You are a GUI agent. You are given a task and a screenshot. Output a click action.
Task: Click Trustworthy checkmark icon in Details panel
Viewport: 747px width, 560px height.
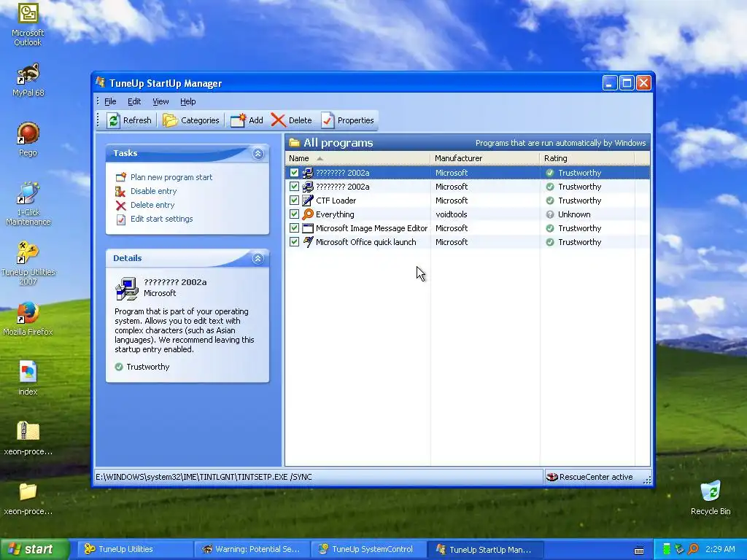tap(119, 367)
